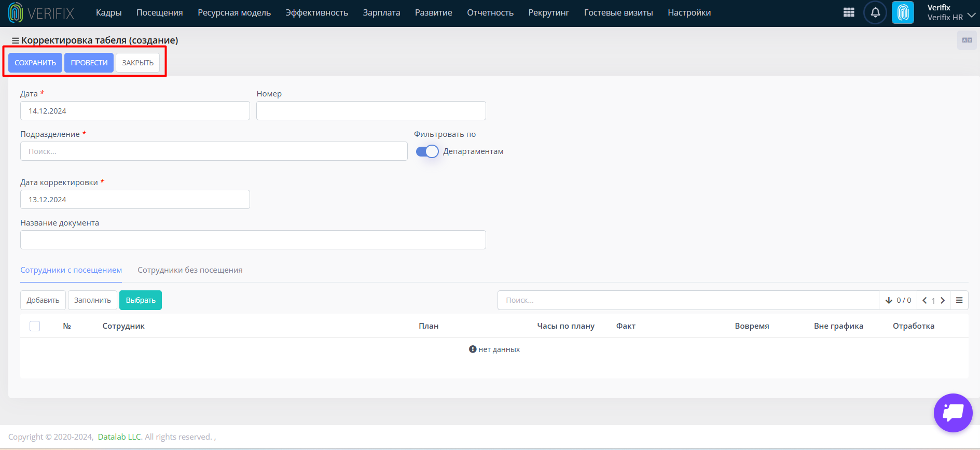Image resolution: width=980 pixels, height=450 pixels.
Task: Open the Подразделение search field
Action: tap(214, 151)
